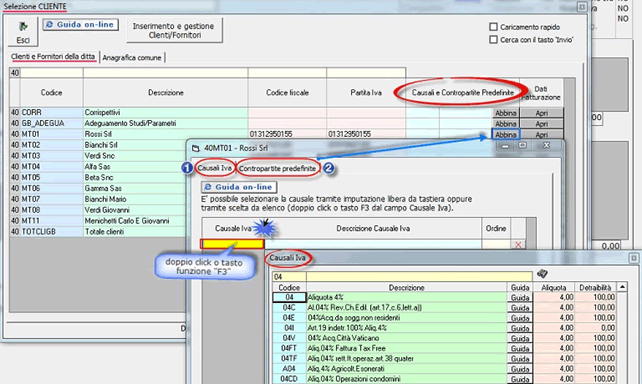Select Aliq.04% Operazioni condomini row

pos(406,379)
